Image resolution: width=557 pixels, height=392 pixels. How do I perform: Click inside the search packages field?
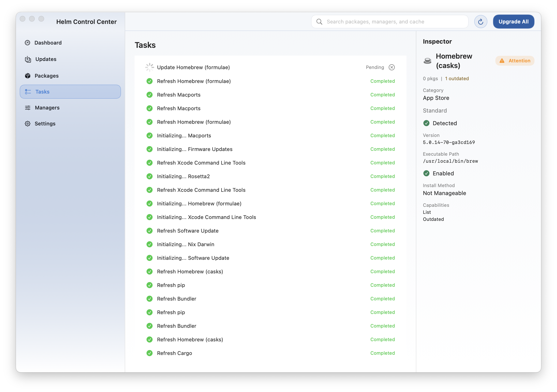tap(388, 22)
